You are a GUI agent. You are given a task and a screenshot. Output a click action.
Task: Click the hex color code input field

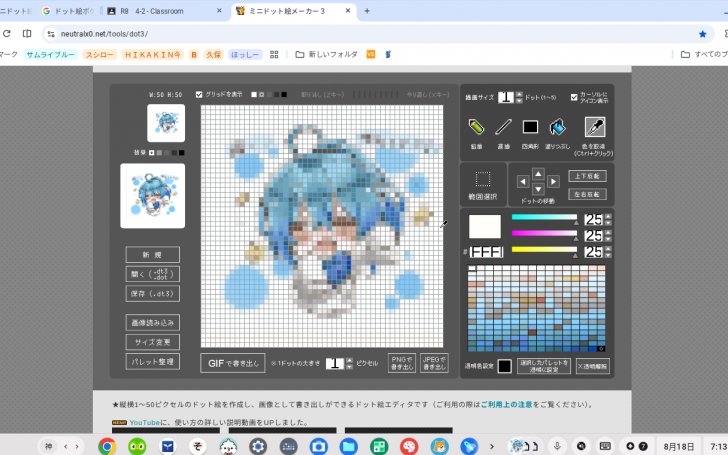pyautogui.click(x=486, y=252)
